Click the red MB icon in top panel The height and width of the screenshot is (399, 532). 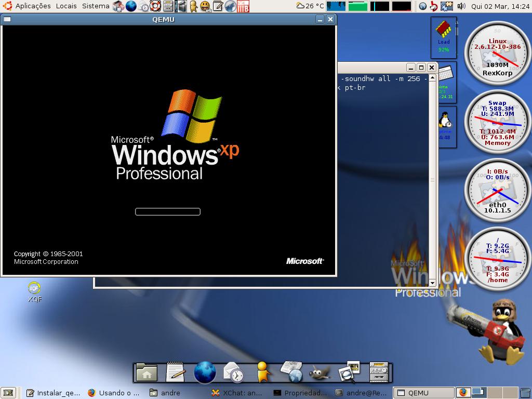243,6
